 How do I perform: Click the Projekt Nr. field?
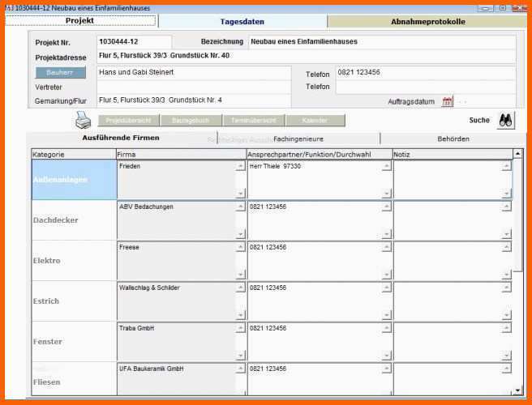134,42
